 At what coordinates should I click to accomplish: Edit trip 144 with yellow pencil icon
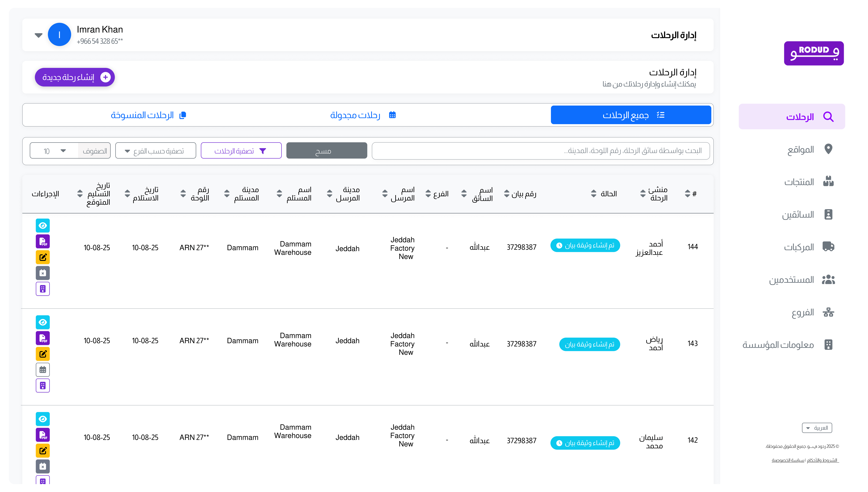tap(43, 257)
